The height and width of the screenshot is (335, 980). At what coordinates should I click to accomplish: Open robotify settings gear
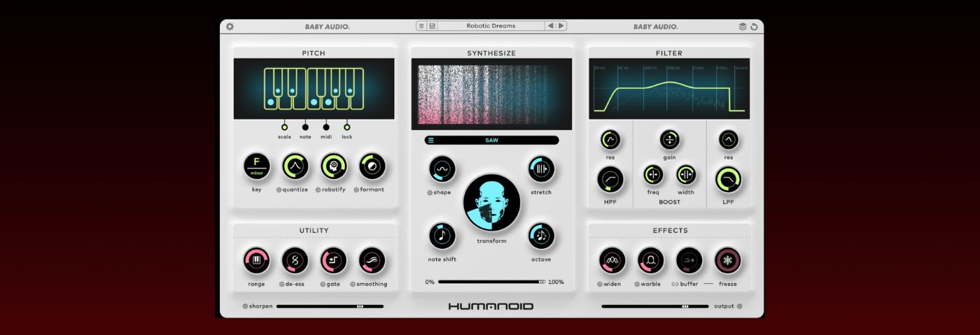tap(318, 190)
